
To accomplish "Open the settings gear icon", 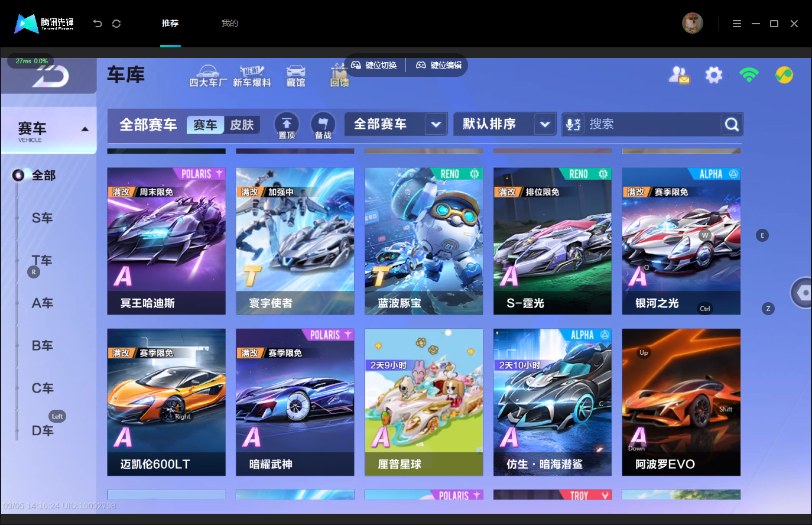I will point(714,75).
